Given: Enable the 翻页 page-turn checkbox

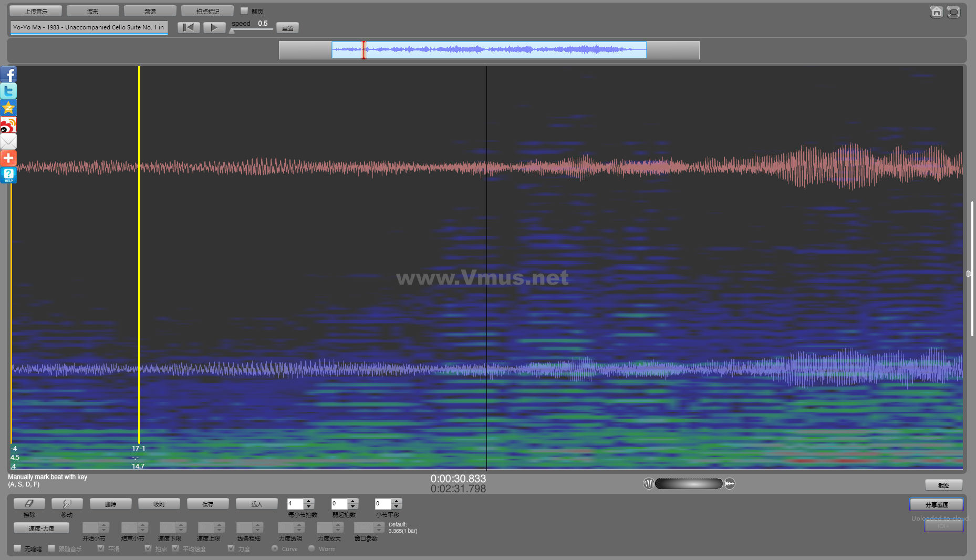Looking at the screenshot, I should [x=244, y=11].
